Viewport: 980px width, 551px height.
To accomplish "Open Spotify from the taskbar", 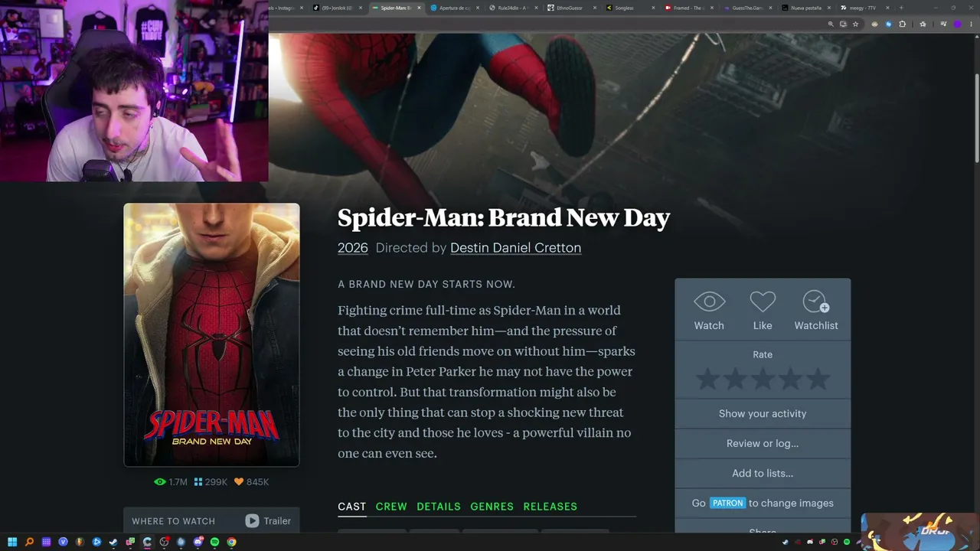I will (214, 543).
